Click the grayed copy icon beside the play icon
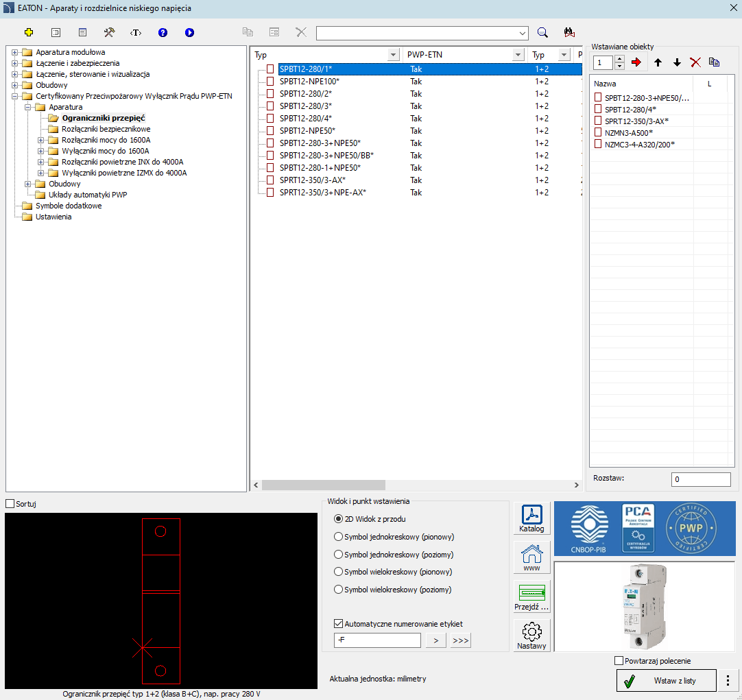 coord(248,32)
